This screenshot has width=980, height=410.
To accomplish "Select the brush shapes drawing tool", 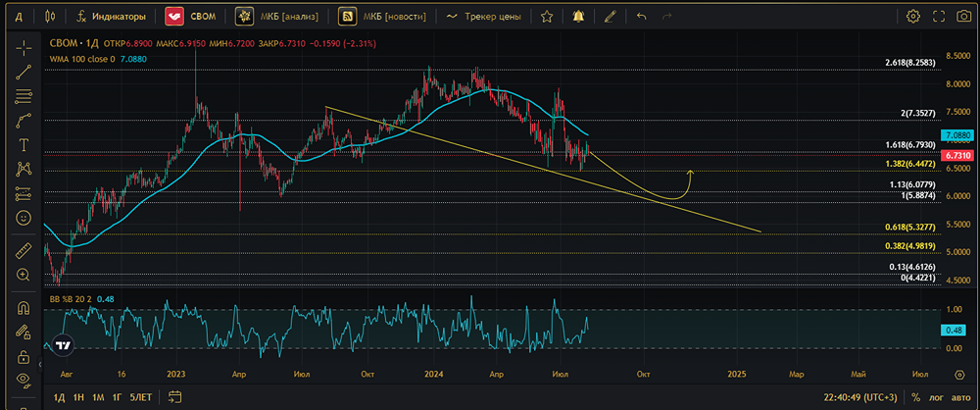I will pos(24,121).
